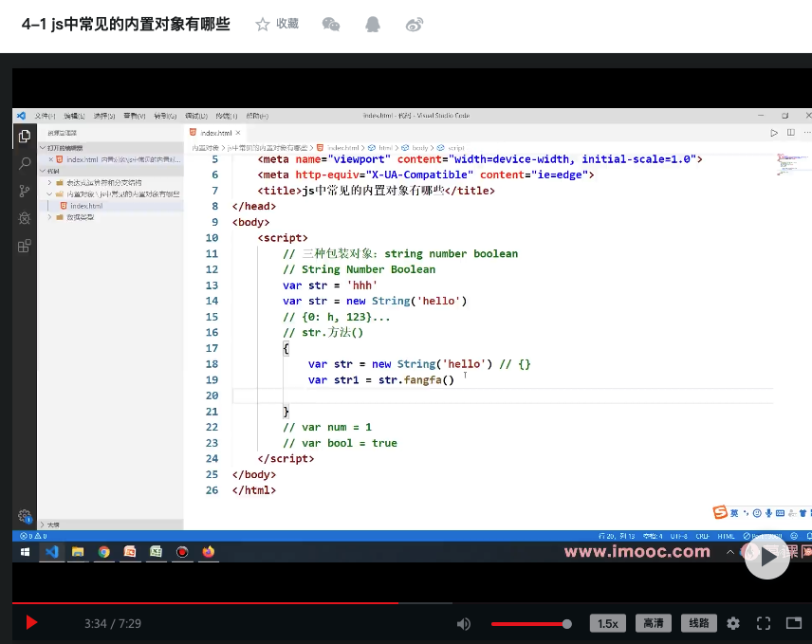
Task: Click the Sogou soft keyboard icon
Action: click(780, 513)
